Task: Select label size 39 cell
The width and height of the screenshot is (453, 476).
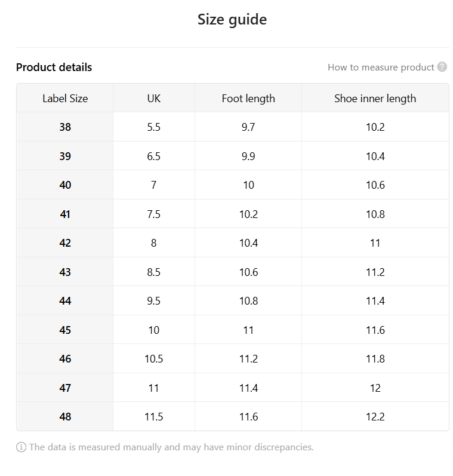Action: coord(65,156)
